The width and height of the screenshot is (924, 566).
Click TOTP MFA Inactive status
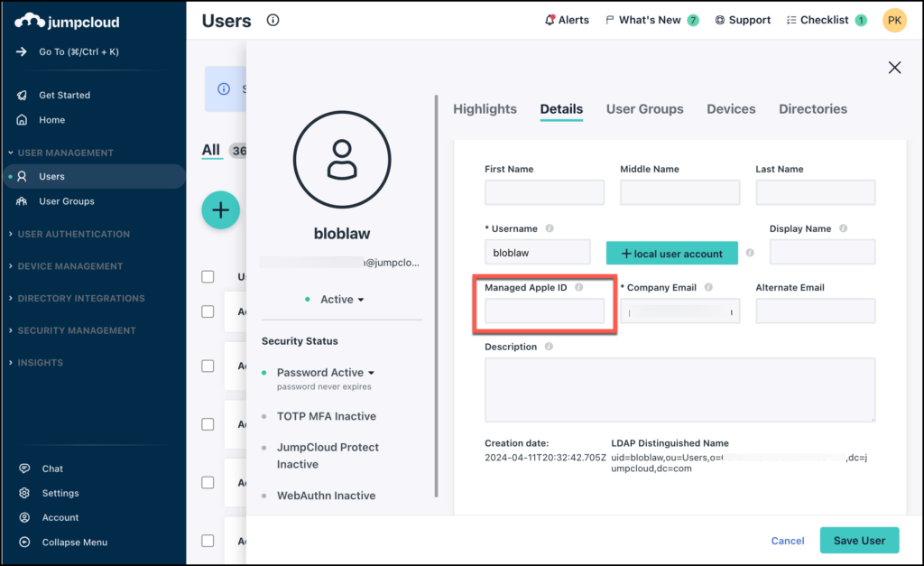pyautogui.click(x=327, y=416)
